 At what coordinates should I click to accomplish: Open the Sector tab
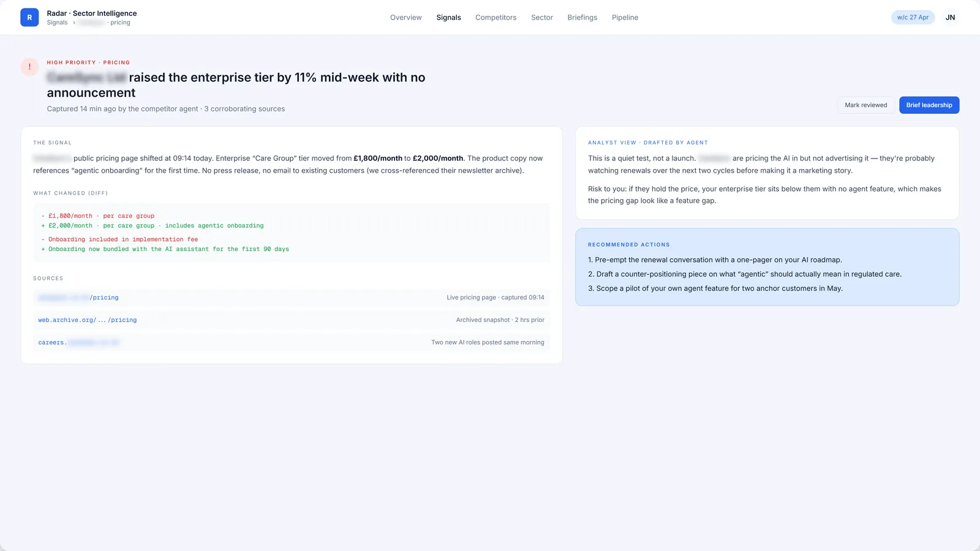[541, 18]
